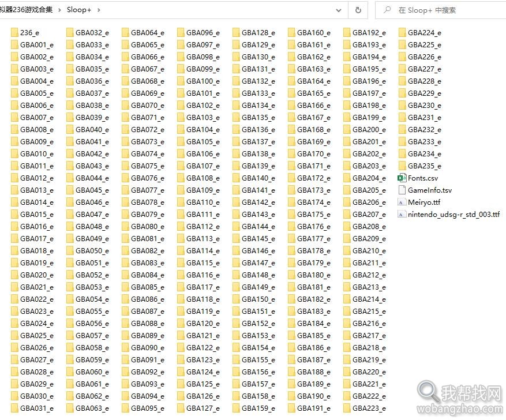Click the folder name GBA144_e
Screen dimensions: 506x420
click(x=258, y=227)
